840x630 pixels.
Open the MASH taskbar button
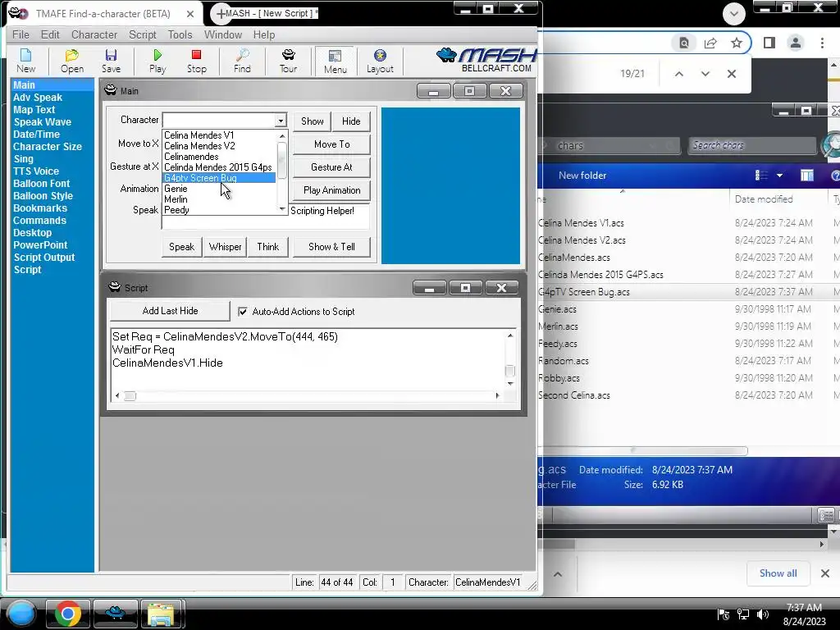[x=115, y=614]
